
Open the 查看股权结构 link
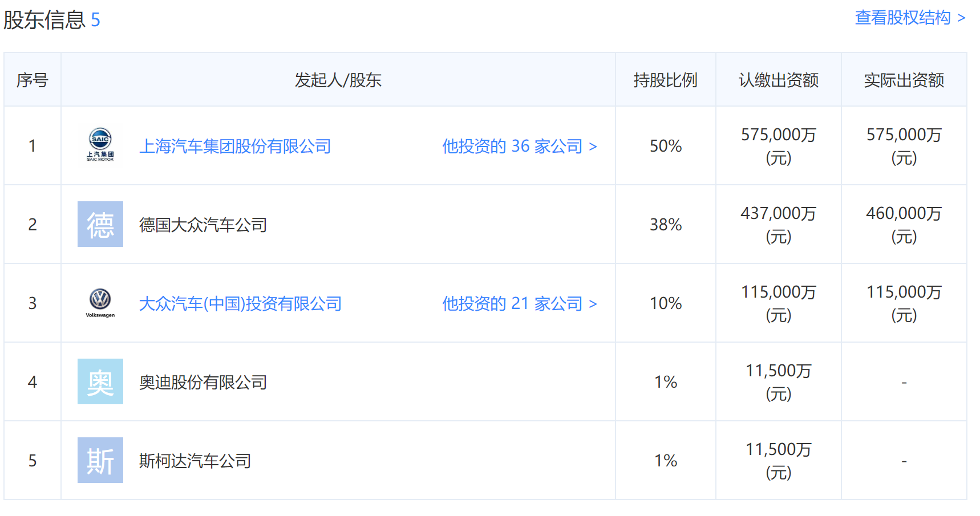[x=909, y=18]
